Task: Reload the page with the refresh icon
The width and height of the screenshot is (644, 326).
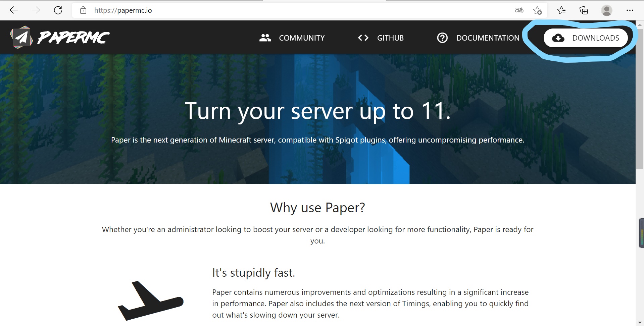Action: point(58,10)
